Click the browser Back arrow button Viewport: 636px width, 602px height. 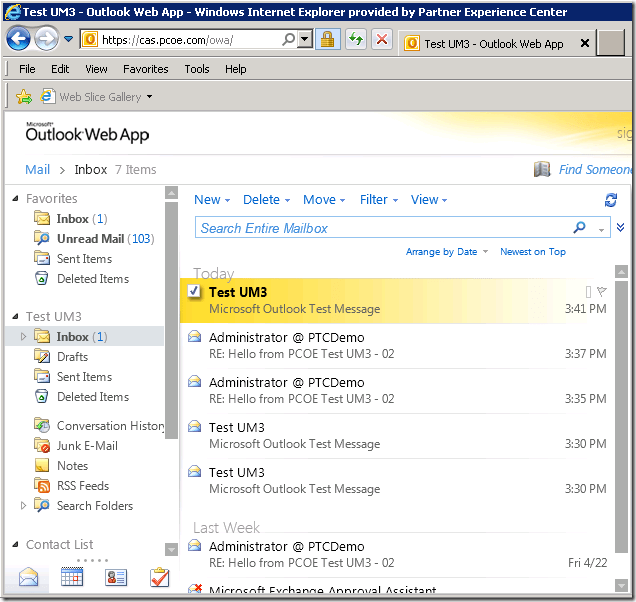(18, 39)
